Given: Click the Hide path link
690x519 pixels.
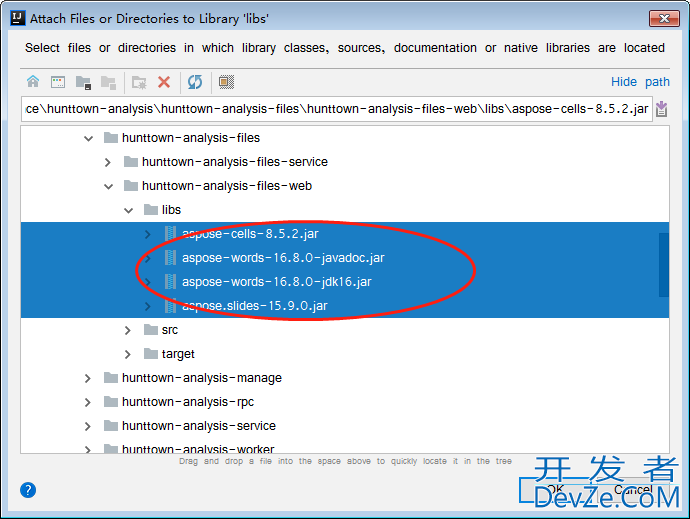Looking at the screenshot, I should 640,82.
